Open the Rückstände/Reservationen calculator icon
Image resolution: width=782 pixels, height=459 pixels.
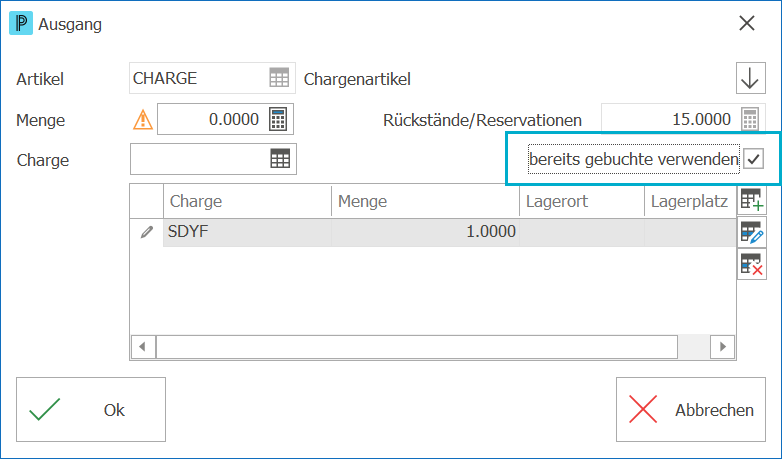[x=750, y=119]
